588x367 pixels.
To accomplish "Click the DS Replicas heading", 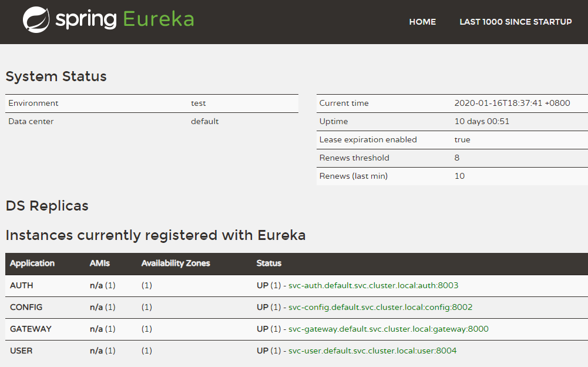I will pyautogui.click(x=47, y=206).
